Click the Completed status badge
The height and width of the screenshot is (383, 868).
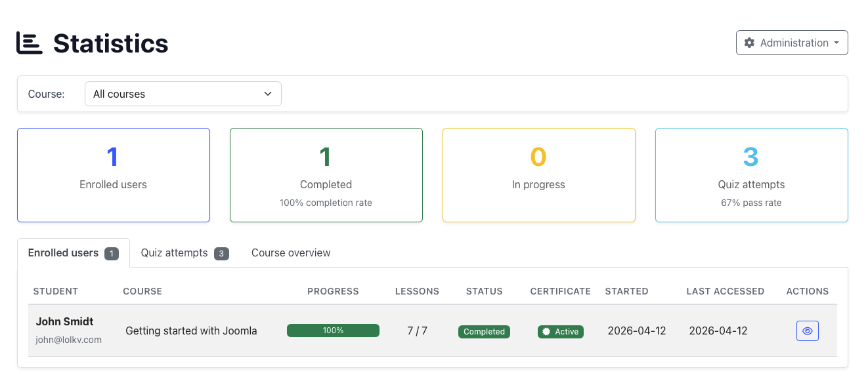click(x=484, y=332)
